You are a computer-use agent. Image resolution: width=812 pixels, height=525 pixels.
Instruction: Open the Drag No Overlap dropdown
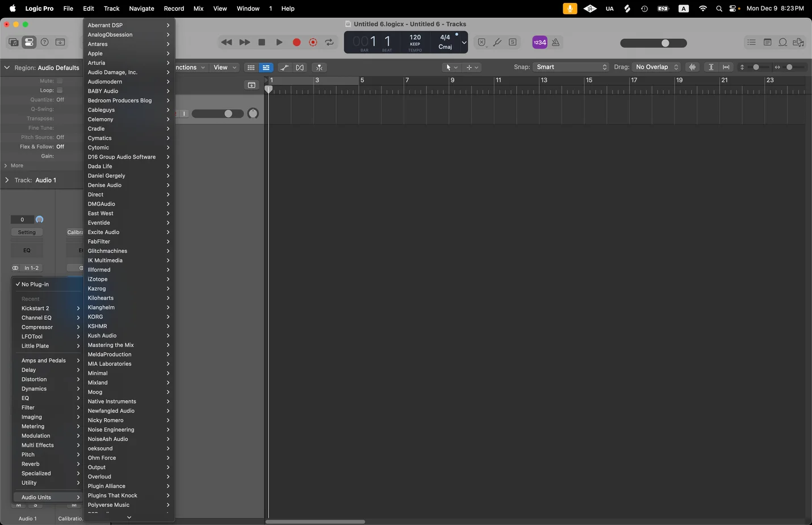click(x=656, y=67)
